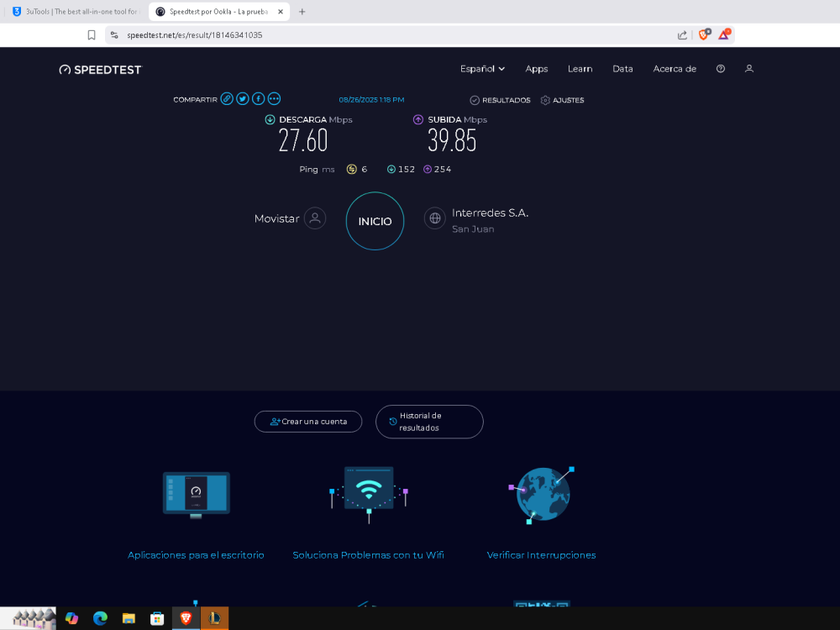The height and width of the screenshot is (630, 840).
Task: Click the 27.60 download value
Action: (x=303, y=140)
